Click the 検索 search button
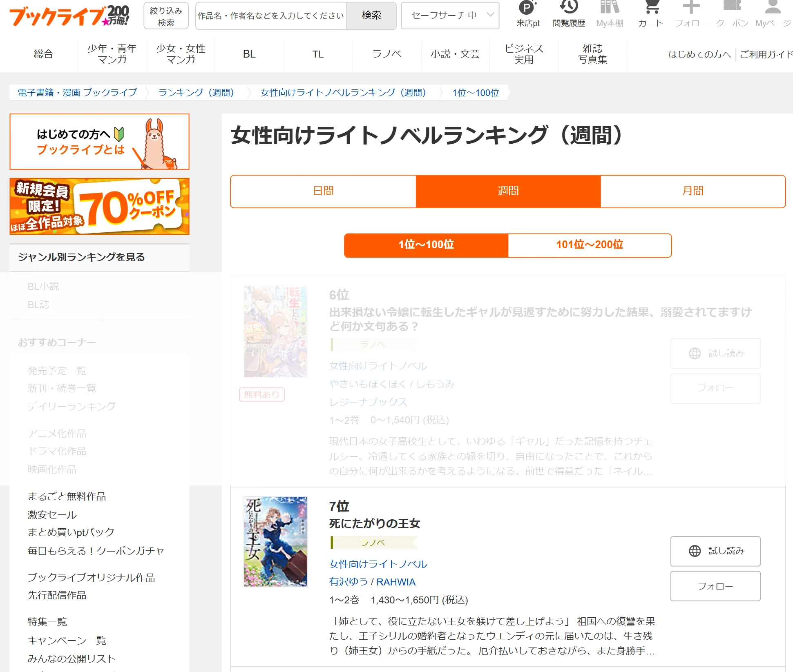The height and width of the screenshot is (672, 793). (371, 16)
